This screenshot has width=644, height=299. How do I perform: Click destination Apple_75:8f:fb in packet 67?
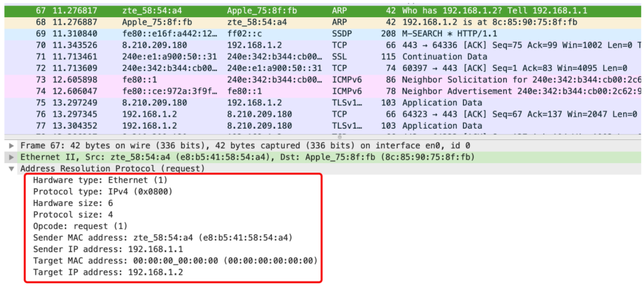coord(262,11)
